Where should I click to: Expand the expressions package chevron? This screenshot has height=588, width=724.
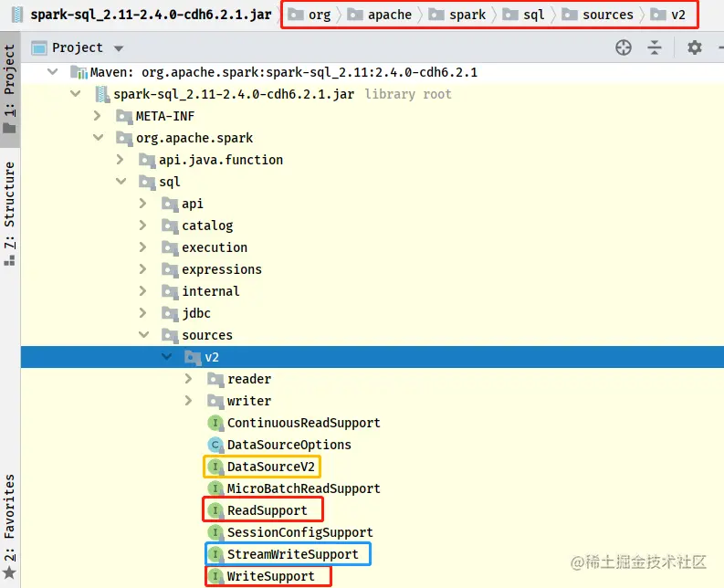(x=142, y=268)
